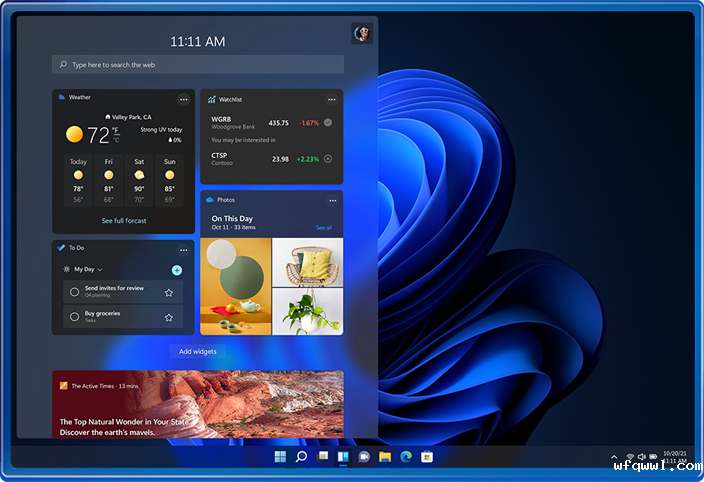
Task: Open Microsoft Edge from the taskbar
Action: 406,457
